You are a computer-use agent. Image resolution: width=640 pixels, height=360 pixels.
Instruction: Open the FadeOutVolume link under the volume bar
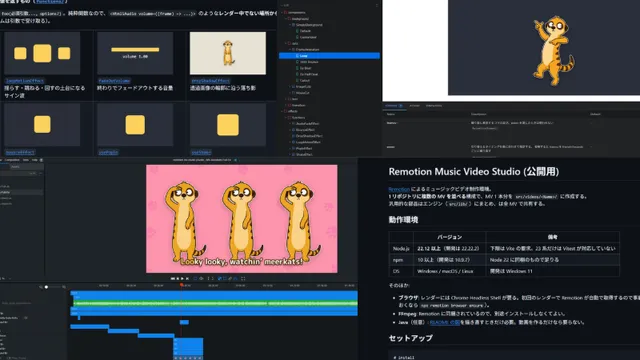tap(114, 81)
